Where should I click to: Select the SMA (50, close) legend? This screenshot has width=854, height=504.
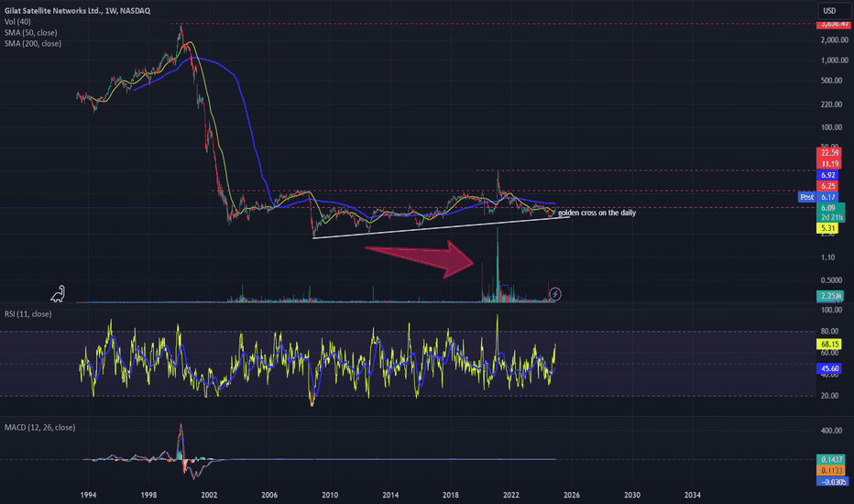pyautogui.click(x=30, y=33)
